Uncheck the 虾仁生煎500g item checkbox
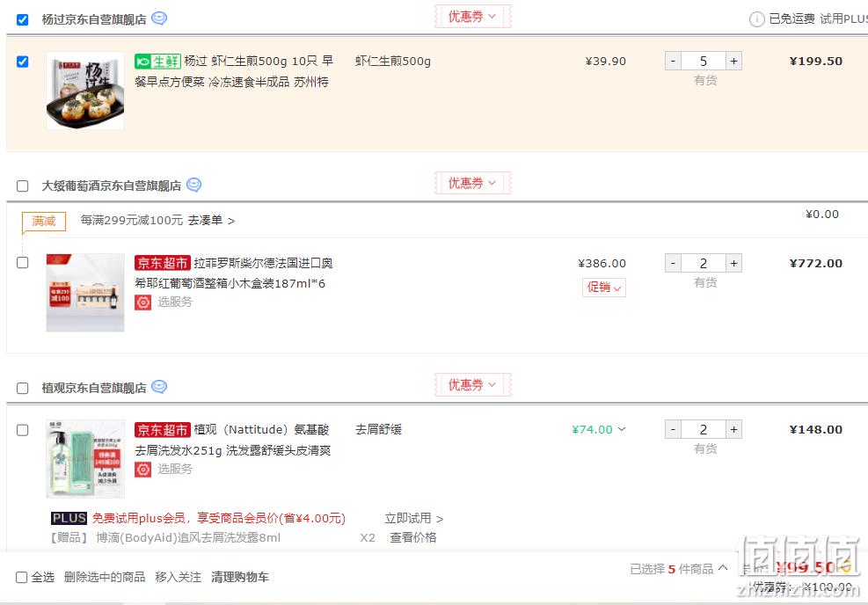 coord(22,62)
